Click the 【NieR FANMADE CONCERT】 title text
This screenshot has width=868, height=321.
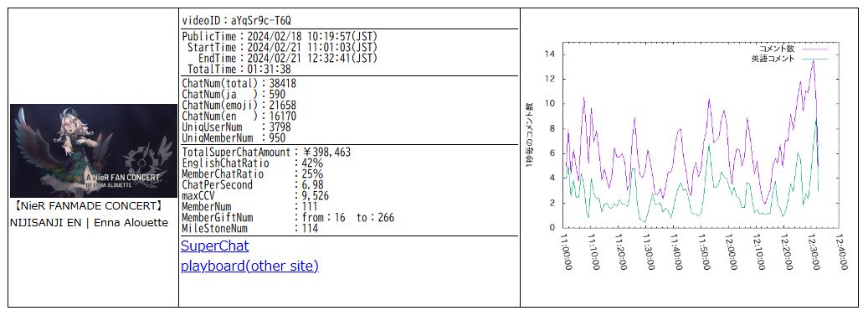pyautogui.click(x=89, y=206)
